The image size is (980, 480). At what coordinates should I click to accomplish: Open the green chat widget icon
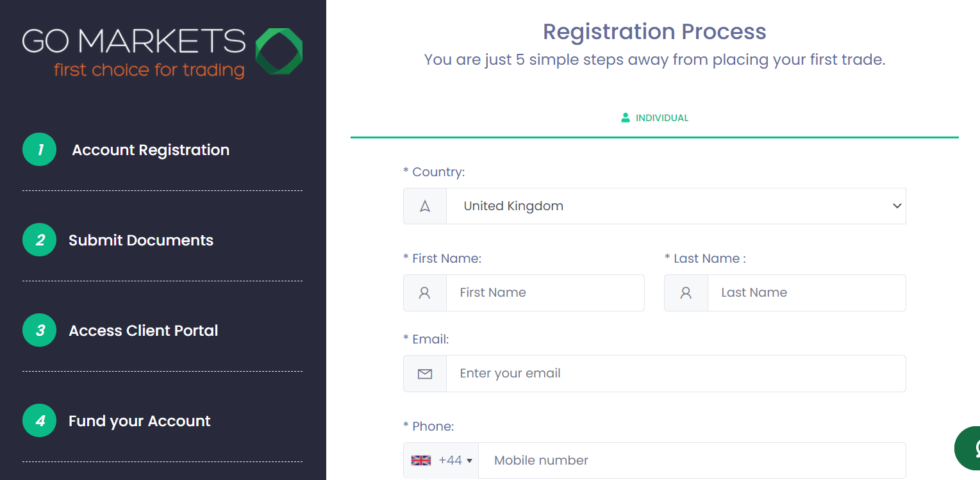[x=969, y=448]
